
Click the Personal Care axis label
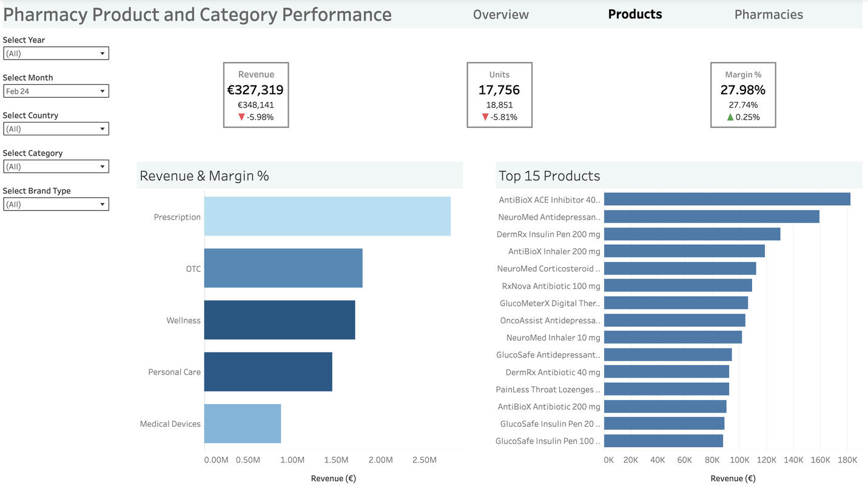pyautogui.click(x=175, y=371)
